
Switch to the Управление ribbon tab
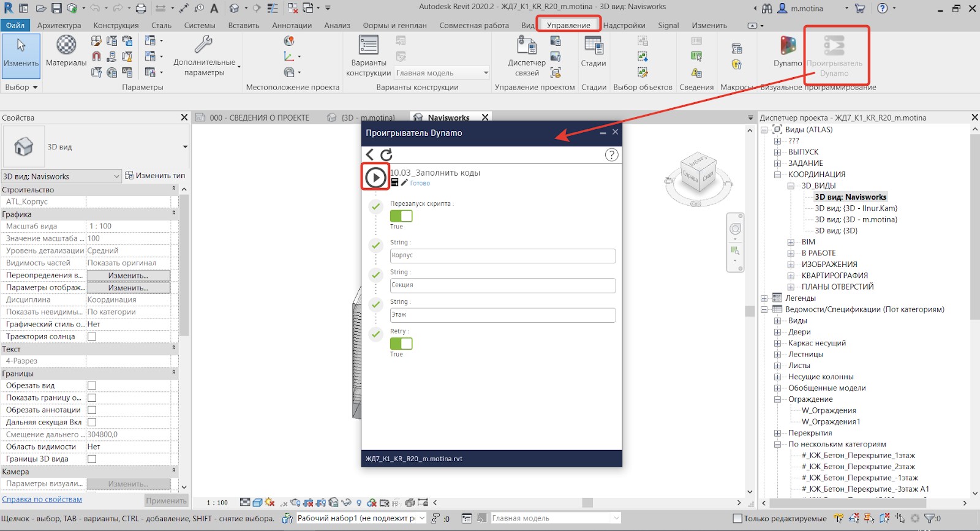568,25
